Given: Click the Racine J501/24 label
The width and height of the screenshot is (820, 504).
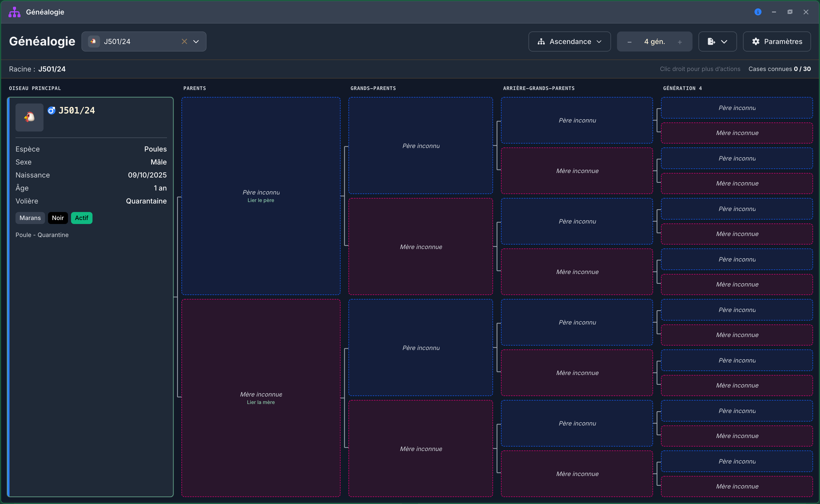Looking at the screenshot, I should click(x=37, y=69).
